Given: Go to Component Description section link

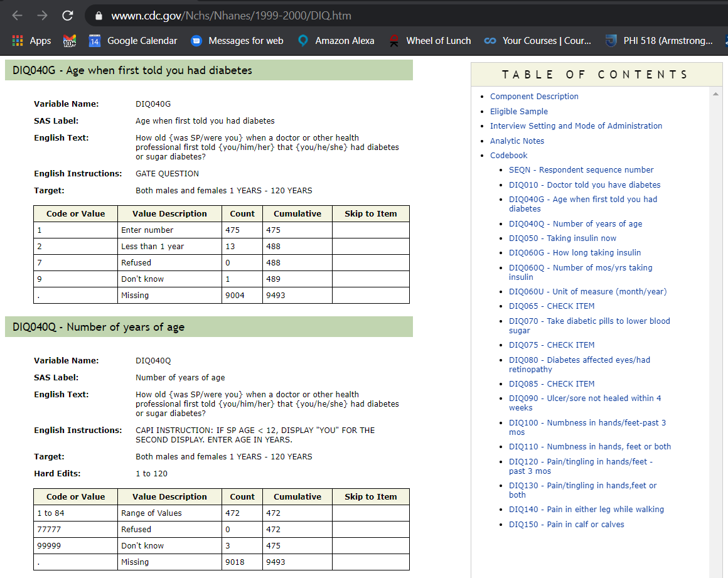Looking at the screenshot, I should [x=534, y=97].
